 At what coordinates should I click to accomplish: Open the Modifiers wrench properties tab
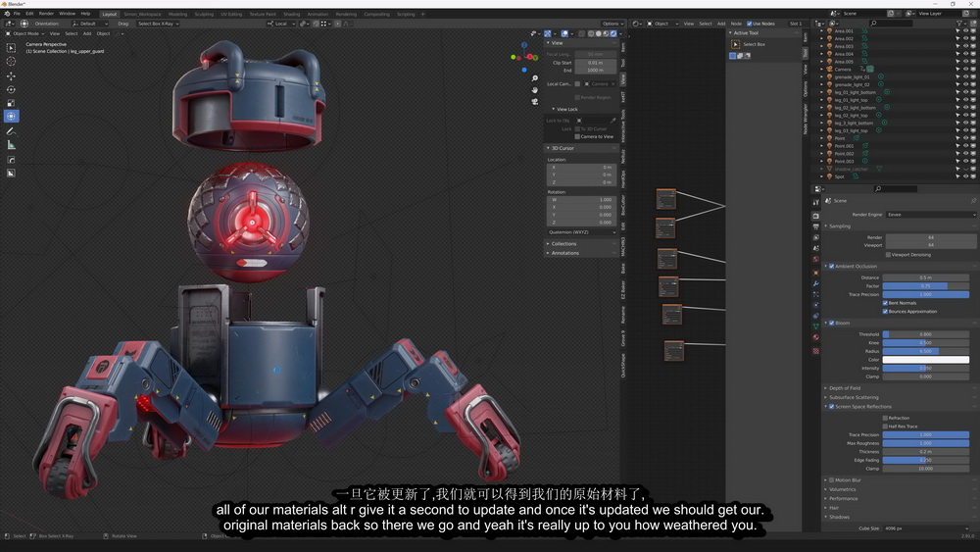pos(815,283)
